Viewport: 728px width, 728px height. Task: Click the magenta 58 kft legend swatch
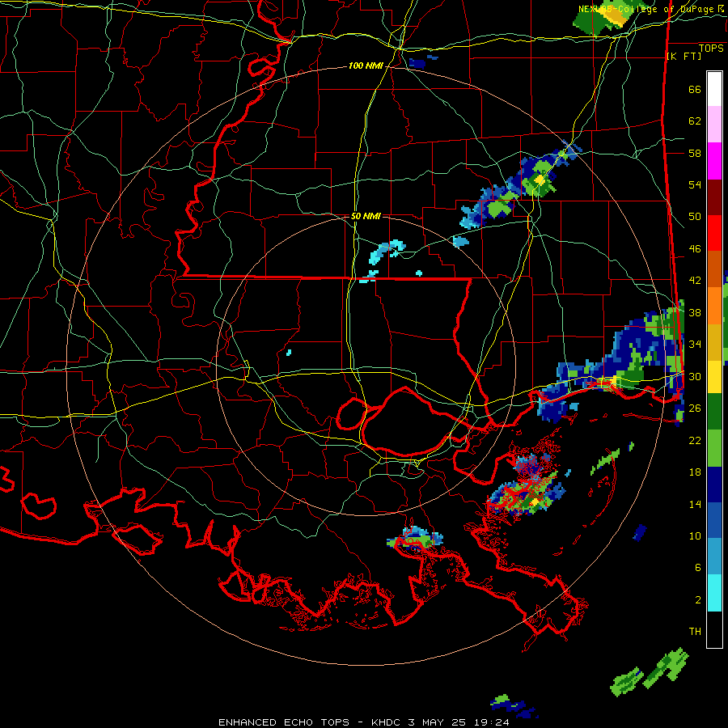714,161
